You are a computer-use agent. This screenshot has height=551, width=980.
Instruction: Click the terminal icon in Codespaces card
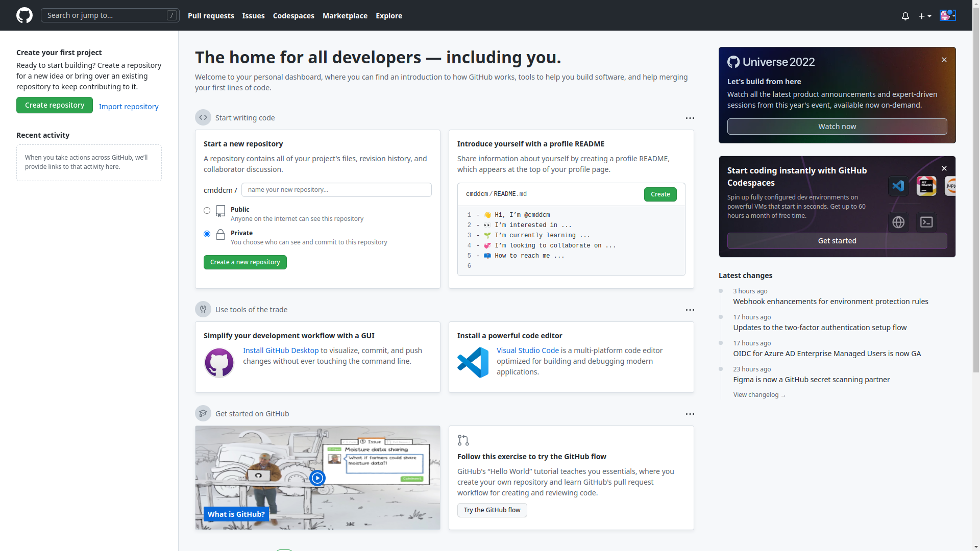pyautogui.click(x=926, y=222)
